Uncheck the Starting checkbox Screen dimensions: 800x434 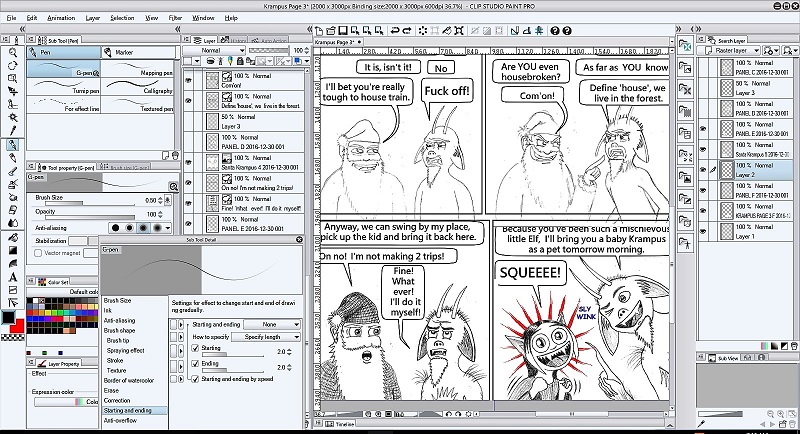click(x=195, y=348)
